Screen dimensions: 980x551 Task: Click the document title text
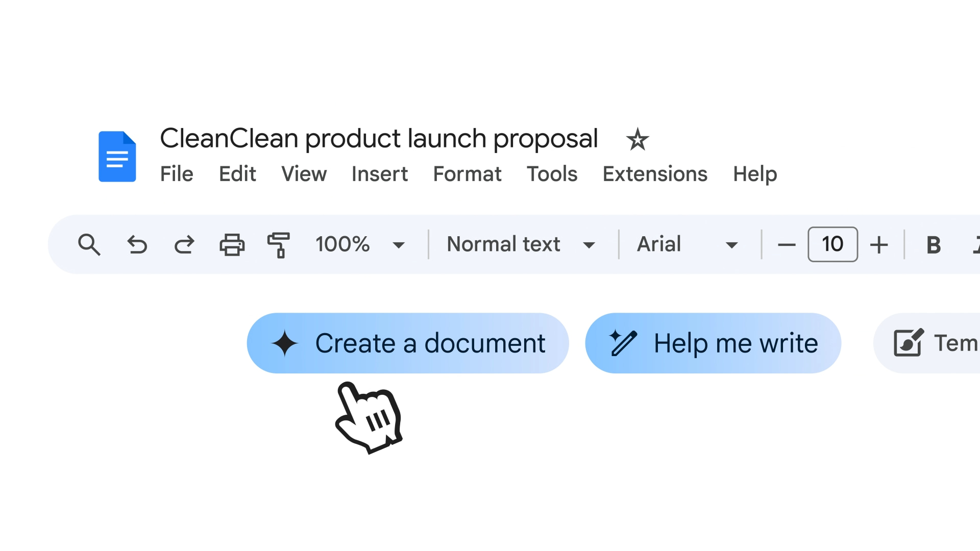click(379, 138)
